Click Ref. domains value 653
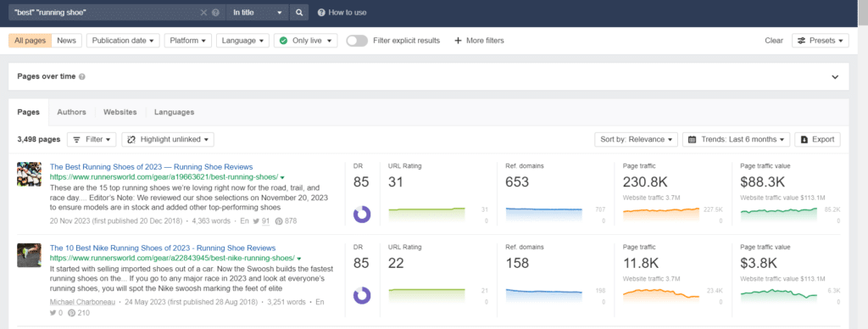This screenshot has height=329, width=868. point(517,181)
